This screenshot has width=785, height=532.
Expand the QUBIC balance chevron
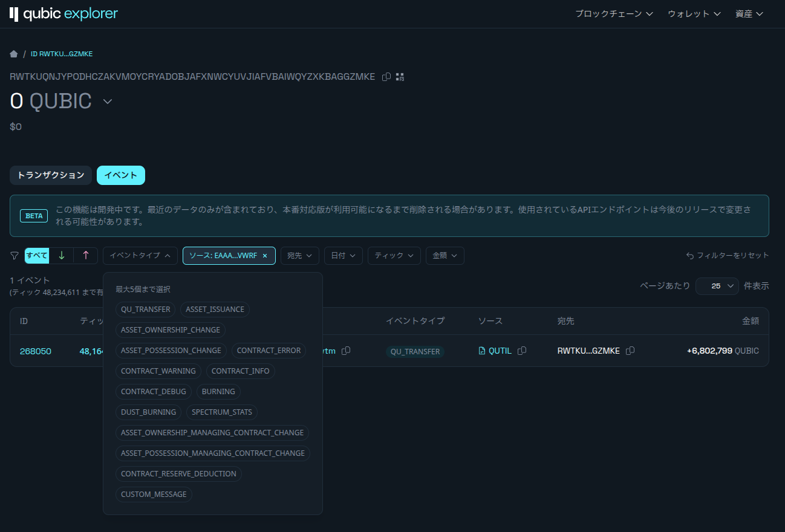pos(107,102)
